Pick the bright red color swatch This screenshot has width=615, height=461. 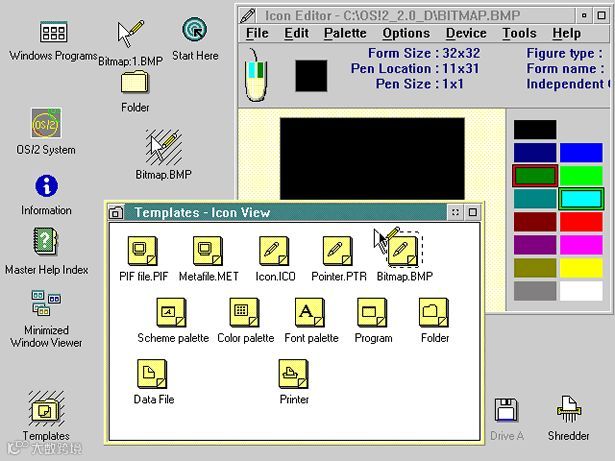pos(581,222)
